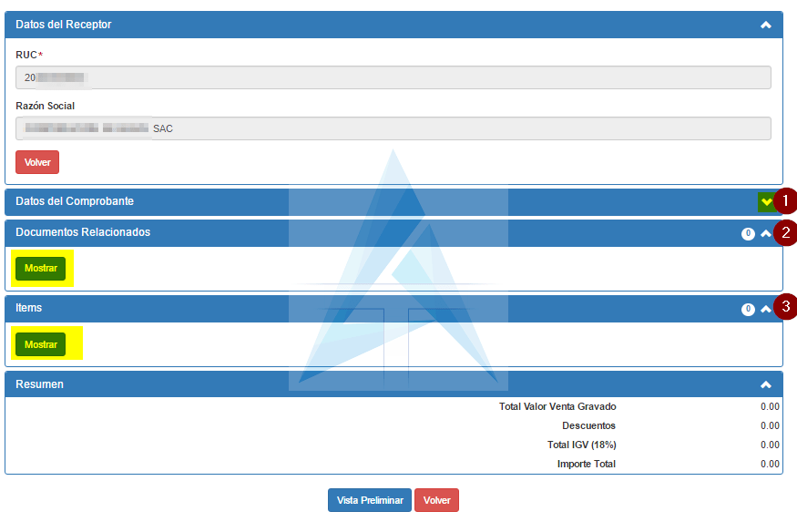This screenshot has width=797, height=532.
Task: Click the RUC input field
Action: [x=393, y=77]
